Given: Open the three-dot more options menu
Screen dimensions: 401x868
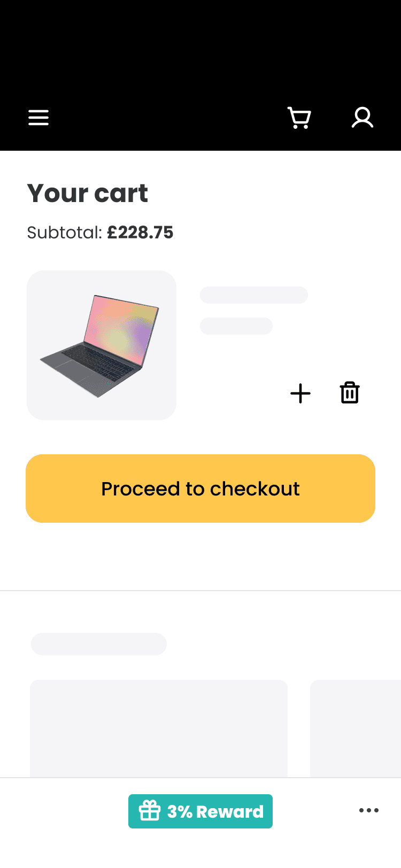Looking at the screenshot, I should [369, 811].
